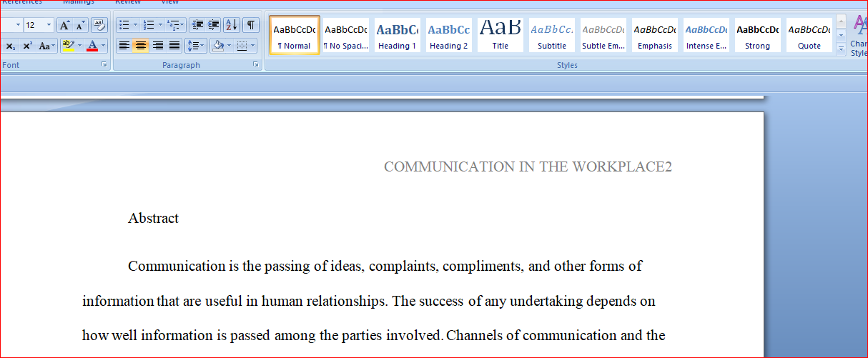Screen dimensions: 868x358
Task: Show next row of styles gallery
Action: click(x=841, y=35)
